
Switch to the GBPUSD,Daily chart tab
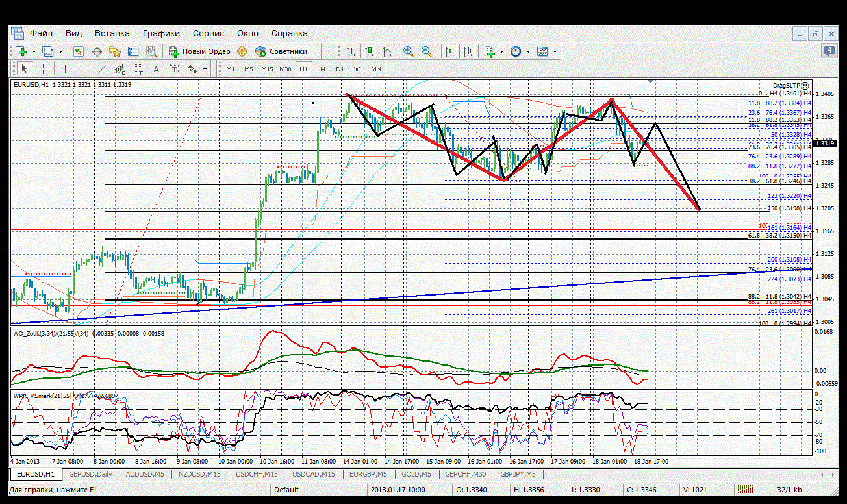point(90,474)
